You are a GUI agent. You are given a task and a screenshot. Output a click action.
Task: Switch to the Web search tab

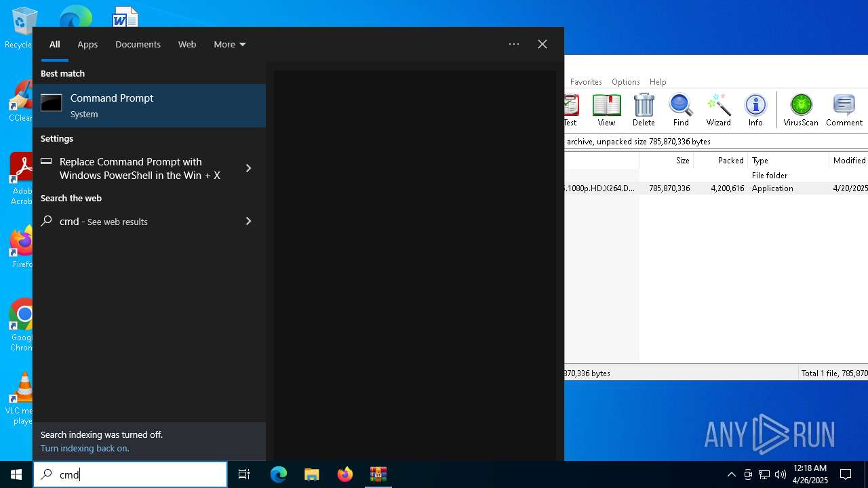pos(187,44)
